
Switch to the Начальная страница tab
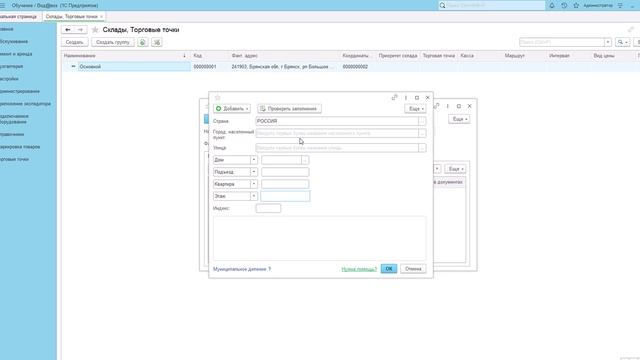point(18,16)
